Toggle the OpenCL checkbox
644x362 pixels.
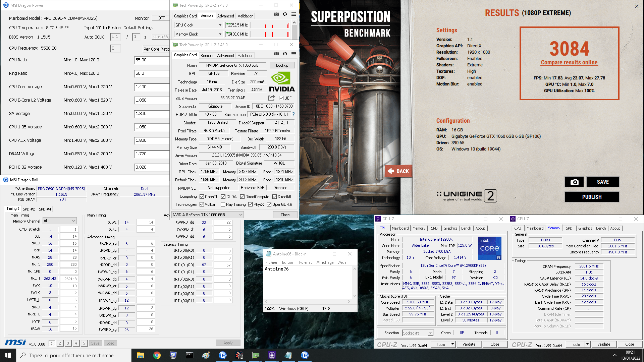pos(202,197)
